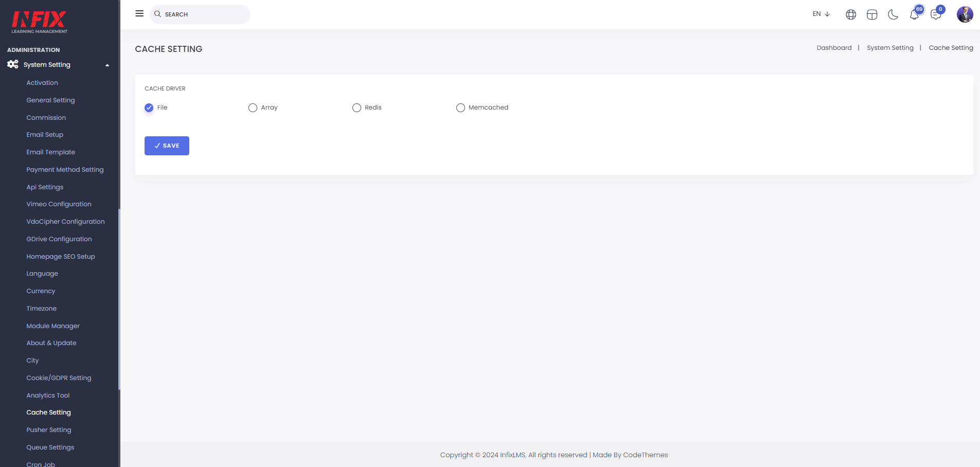Open Email Setup menu item
Screen dimensions: 980x467
(45, 135)
